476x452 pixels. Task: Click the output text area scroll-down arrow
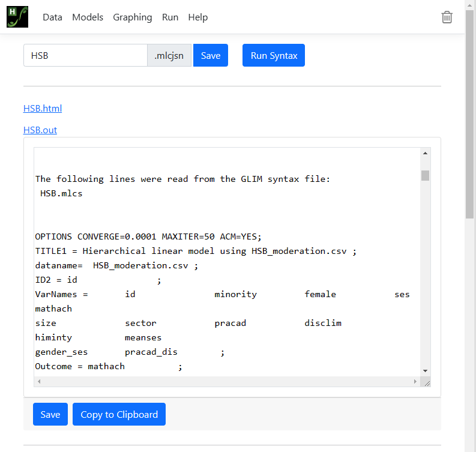pyautogui.click(x=426, y=371)
